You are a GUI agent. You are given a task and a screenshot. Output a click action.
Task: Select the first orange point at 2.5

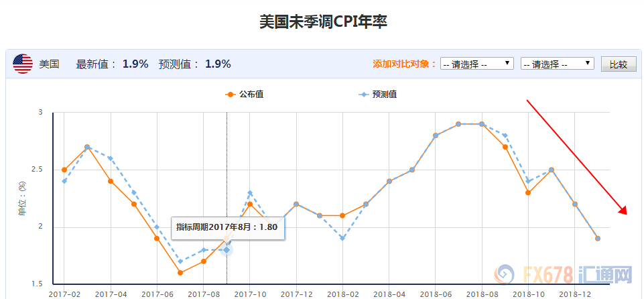click(64, 170)
